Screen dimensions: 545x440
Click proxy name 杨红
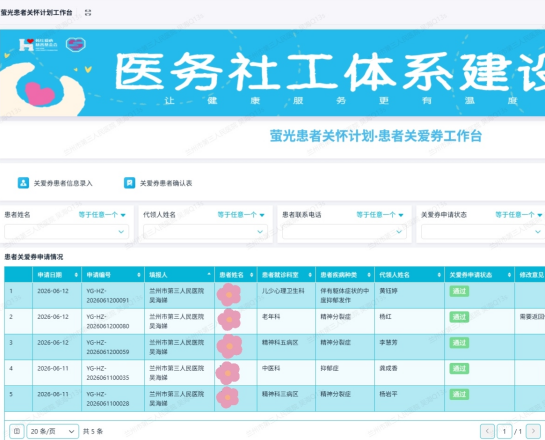[385, 317]
